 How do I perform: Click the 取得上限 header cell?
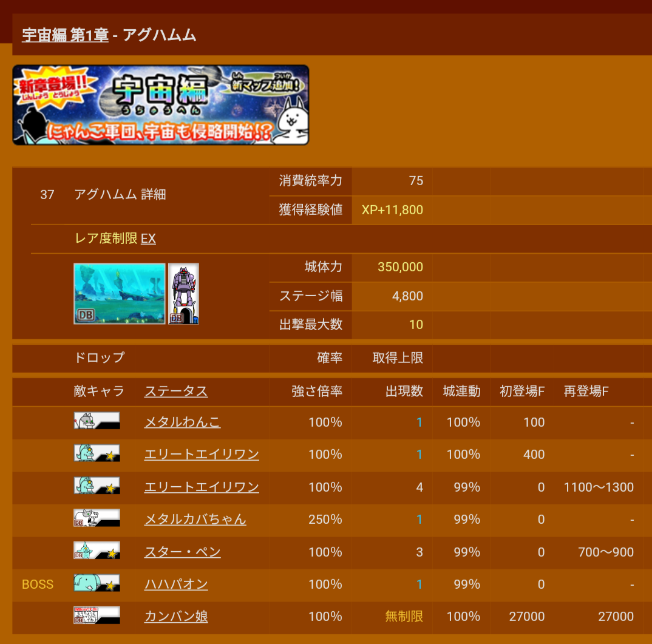(398, 358)
